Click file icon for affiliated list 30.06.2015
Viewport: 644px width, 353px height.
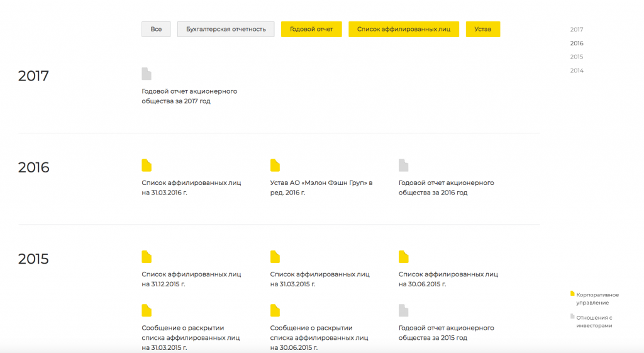point(403,257)
